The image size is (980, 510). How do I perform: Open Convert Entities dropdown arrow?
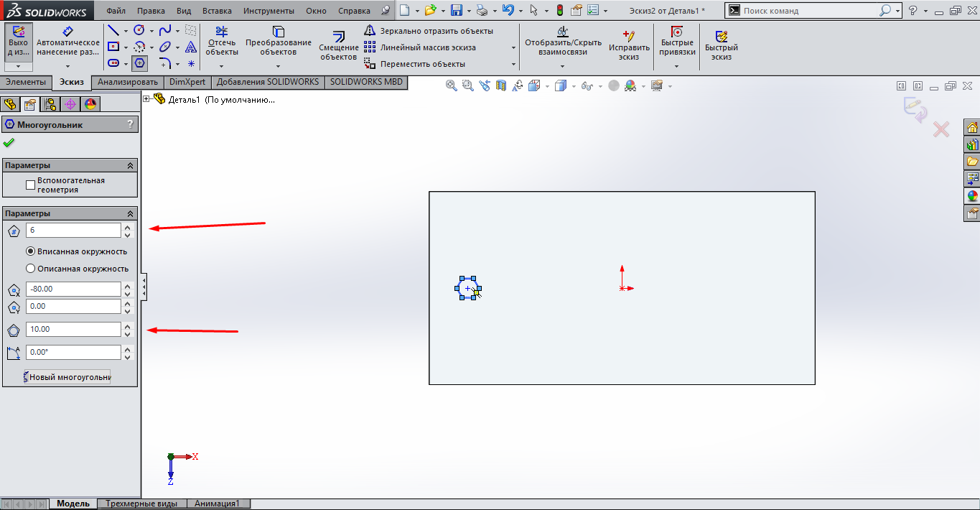(x=278, y=65)
